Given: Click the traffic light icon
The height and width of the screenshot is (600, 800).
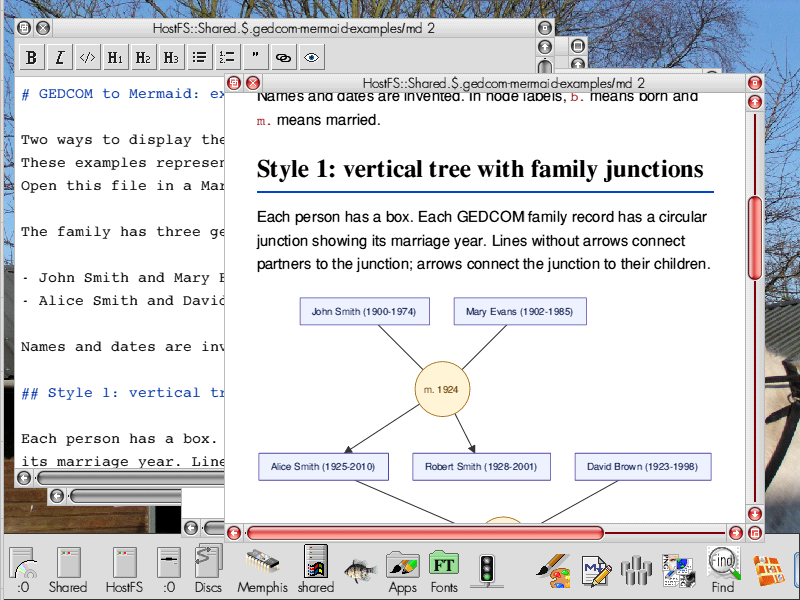Looking at the screenshot, I should pyautogui.click(x=487, y=570).
